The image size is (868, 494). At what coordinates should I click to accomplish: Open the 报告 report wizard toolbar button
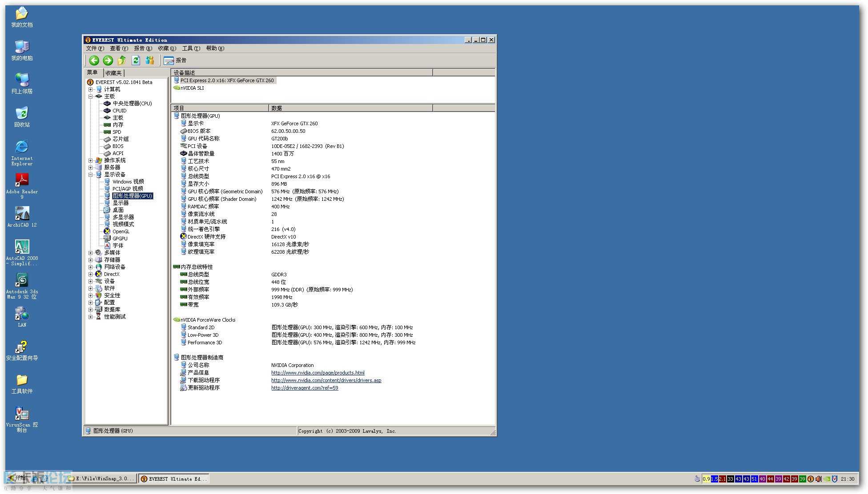coord(175,60)
